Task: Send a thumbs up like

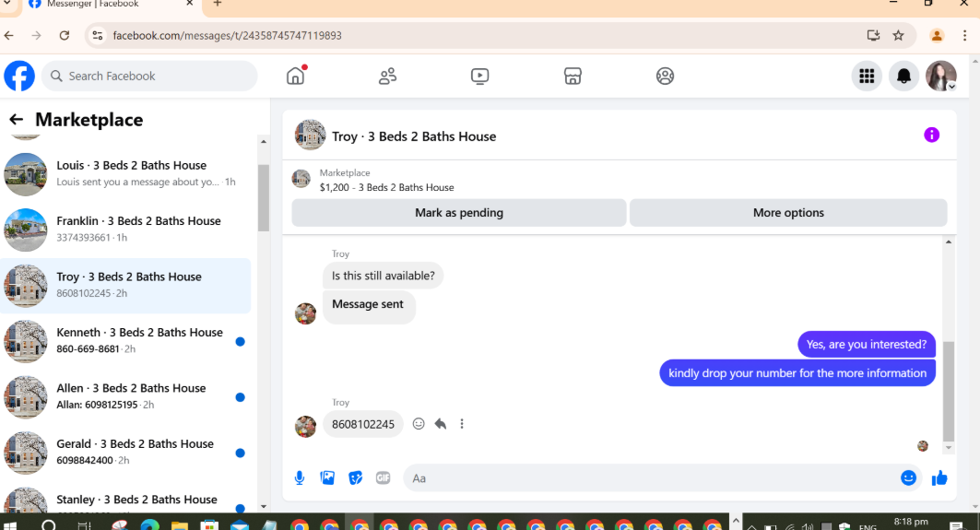Action: 939,478
